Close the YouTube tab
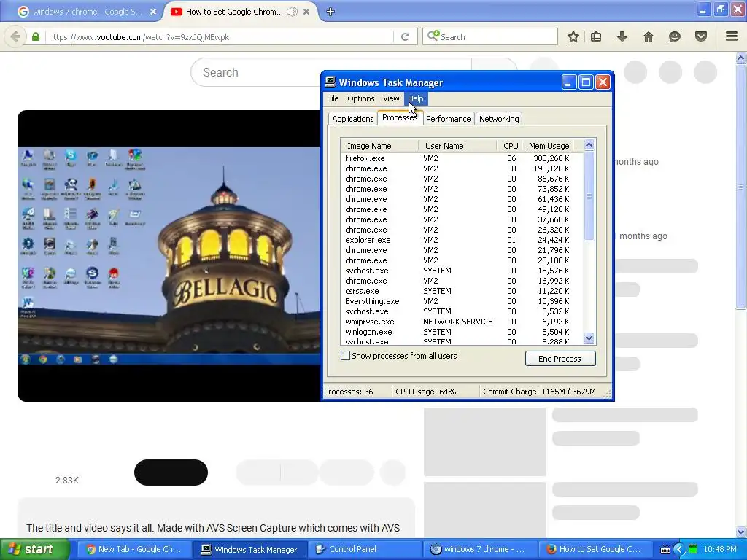Viewport: 747px width, 560px height. click(306, 12)
